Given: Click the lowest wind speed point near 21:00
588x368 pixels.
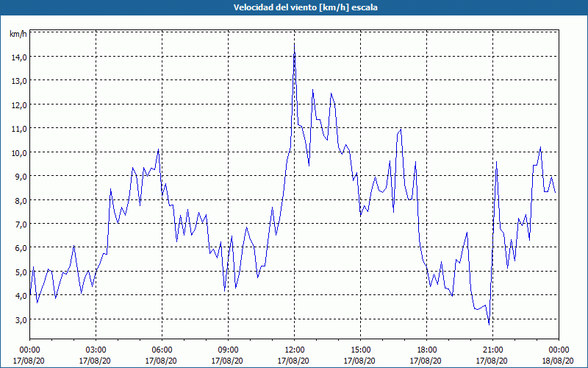Looking at the screenshot, I should pyautogui.click(x=489, y=325).
